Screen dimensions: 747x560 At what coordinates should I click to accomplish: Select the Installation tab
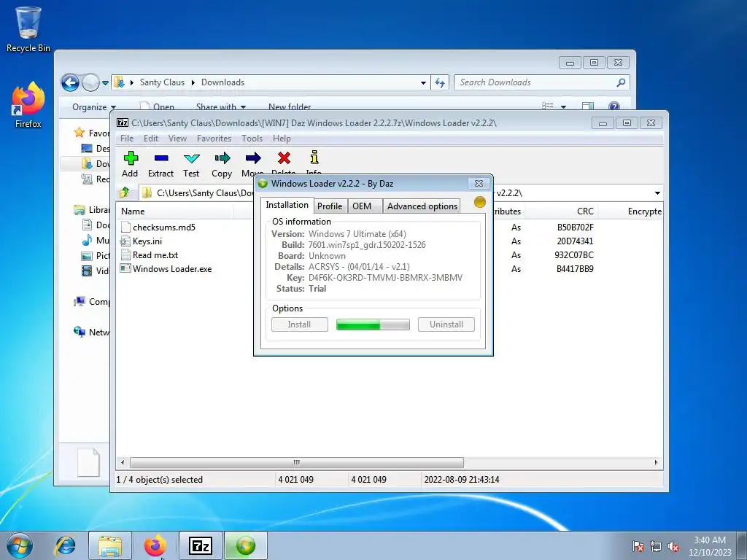coord(287,205)
